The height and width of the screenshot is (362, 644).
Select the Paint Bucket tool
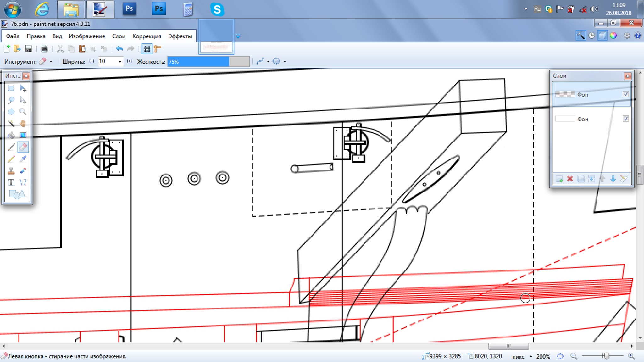coord(11,135)
